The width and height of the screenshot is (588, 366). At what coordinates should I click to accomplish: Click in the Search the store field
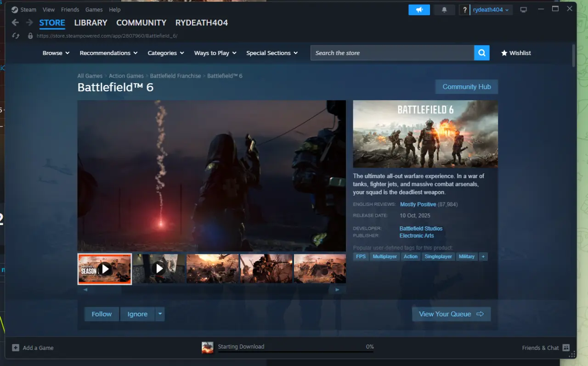coord(392,53)
